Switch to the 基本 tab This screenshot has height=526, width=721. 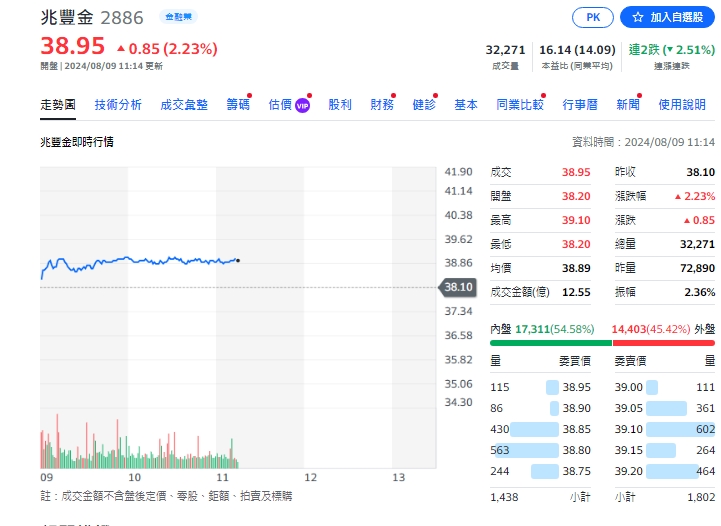(466, 105)
